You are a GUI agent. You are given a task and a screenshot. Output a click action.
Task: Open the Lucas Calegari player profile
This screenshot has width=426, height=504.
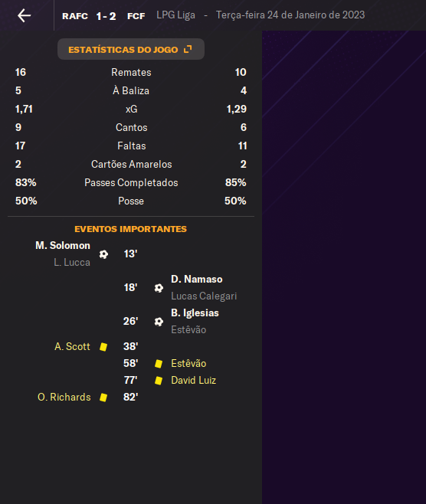[x=204, y=296]
